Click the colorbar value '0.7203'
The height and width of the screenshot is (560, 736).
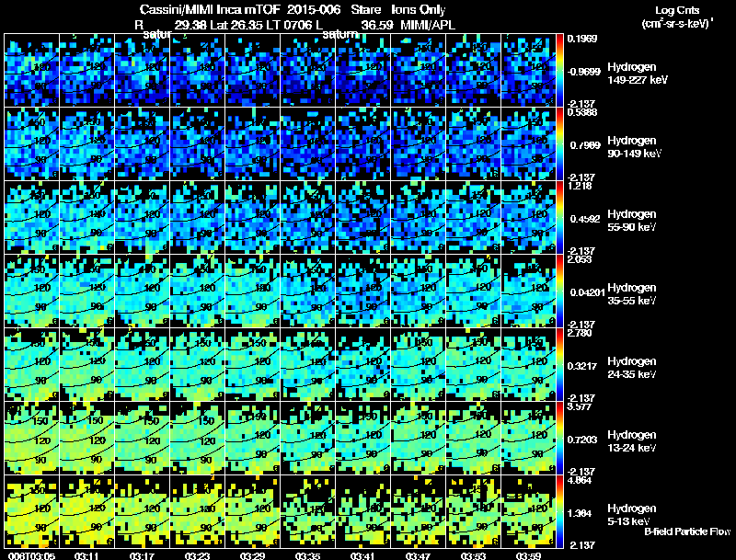coord(582,440)
